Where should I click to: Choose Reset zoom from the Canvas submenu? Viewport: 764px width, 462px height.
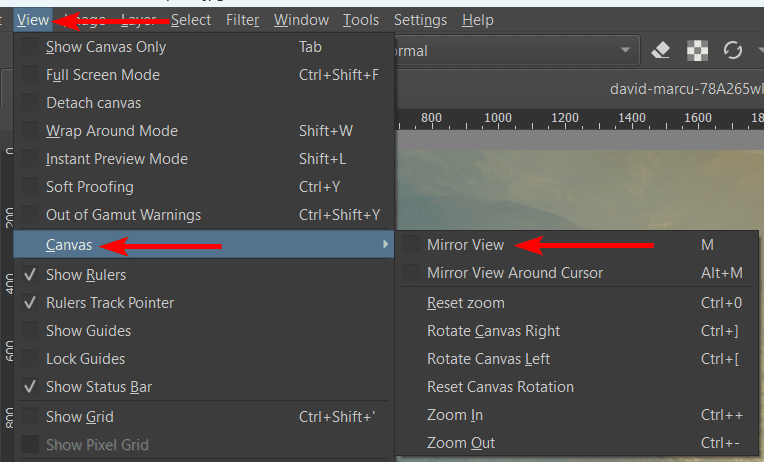465,303
